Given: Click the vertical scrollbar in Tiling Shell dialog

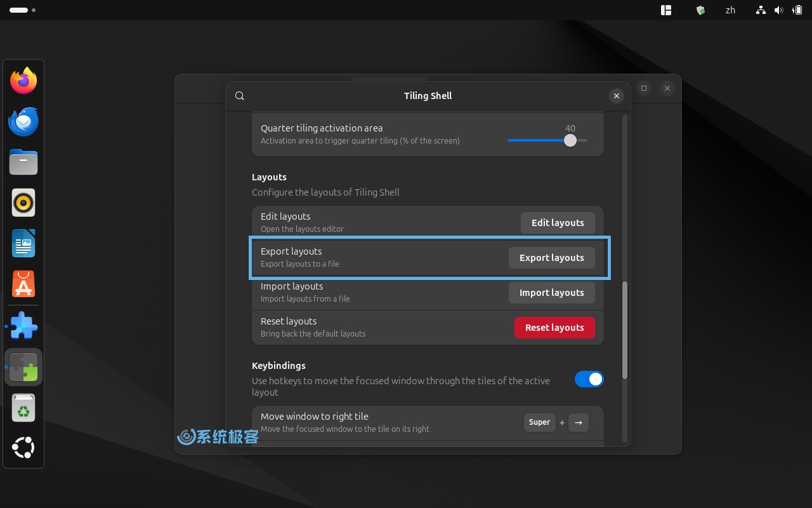Looking at the screenshot, I should [625, 330].
